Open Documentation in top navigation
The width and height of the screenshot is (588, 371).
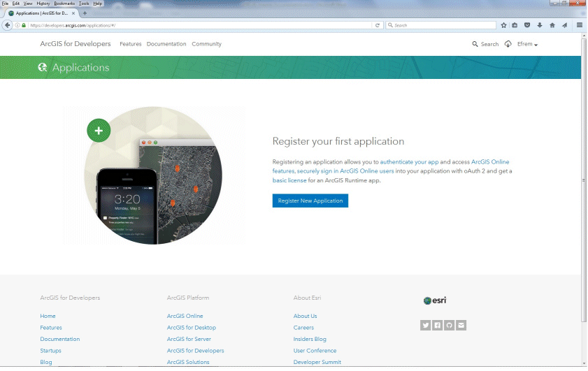pos(166,44)
